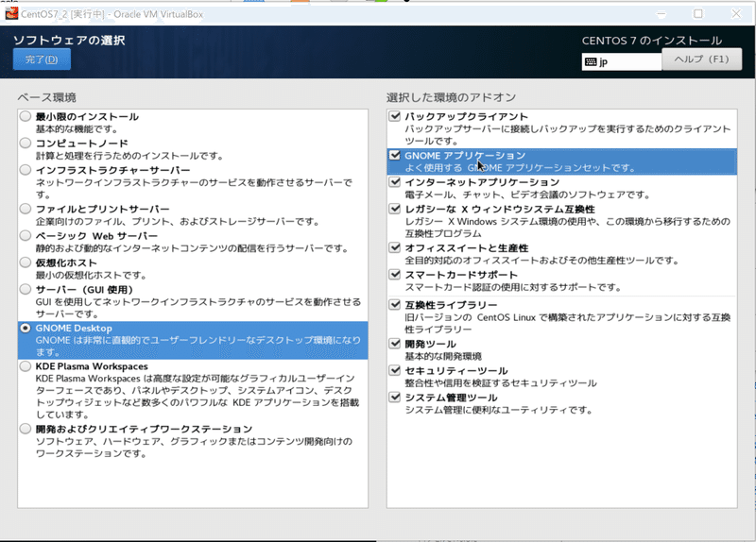Close the CentOS7_2 VirtualBox window
The width and height of the screenshot is (756, 542).
pos(736,14)
